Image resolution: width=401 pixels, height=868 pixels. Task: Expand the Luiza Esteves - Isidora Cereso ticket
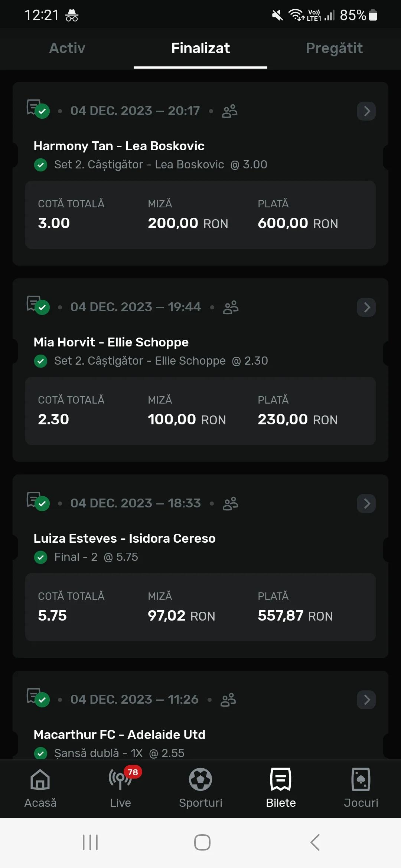(x=366, y=504)
